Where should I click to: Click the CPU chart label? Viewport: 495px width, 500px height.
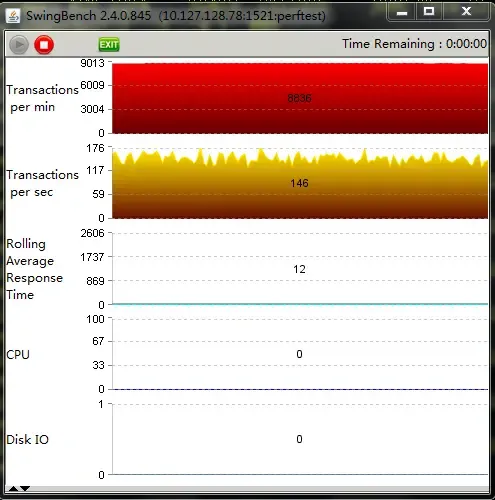coord(18,354)
